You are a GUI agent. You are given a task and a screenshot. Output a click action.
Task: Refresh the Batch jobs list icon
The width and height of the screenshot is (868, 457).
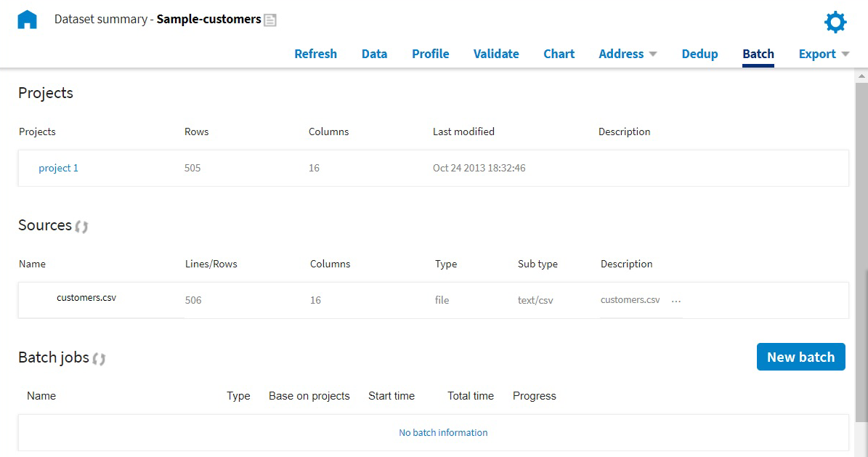(x=100, y=359)
